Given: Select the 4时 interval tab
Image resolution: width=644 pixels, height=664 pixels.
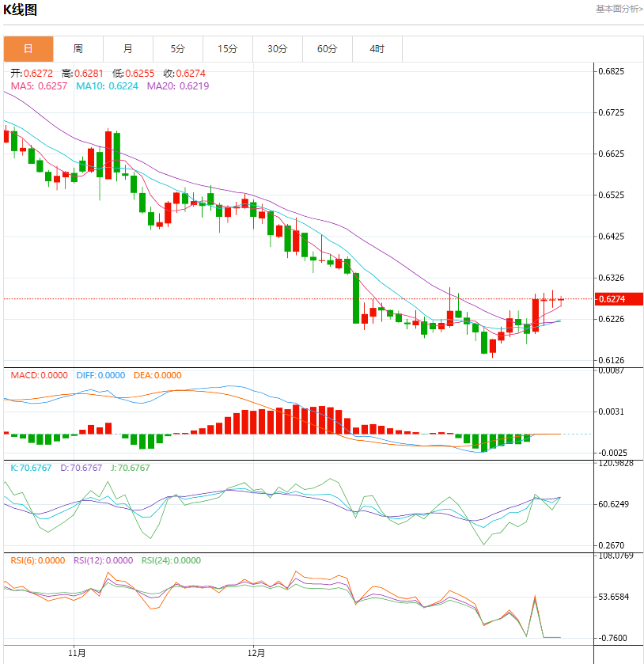Looking at the screenshot, I should 377,49.
